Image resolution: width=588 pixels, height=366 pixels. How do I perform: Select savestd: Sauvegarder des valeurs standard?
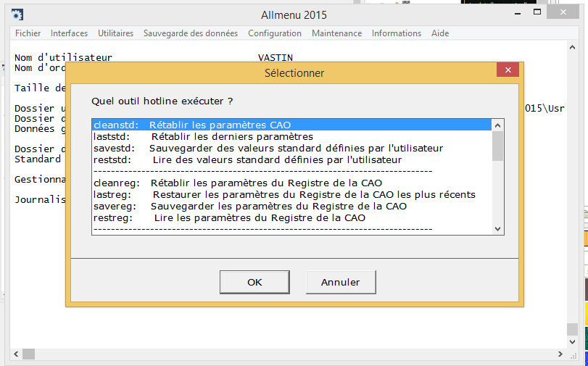point(291,148)
